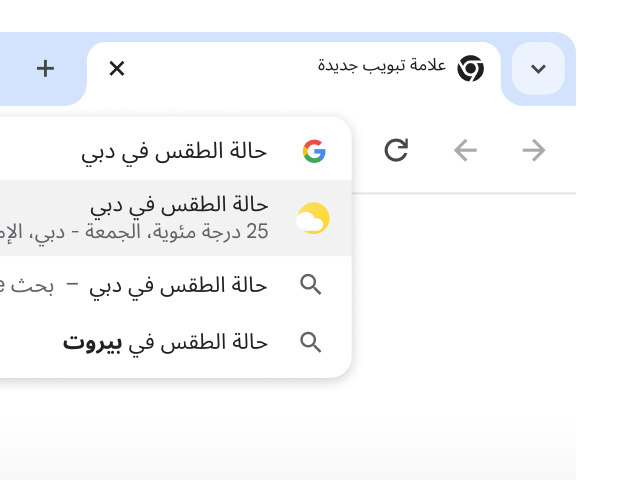Open a new tab with the plus button
The width and height of the screenshot is (640, 480).
pyautogui.click(x=46, y=69)
